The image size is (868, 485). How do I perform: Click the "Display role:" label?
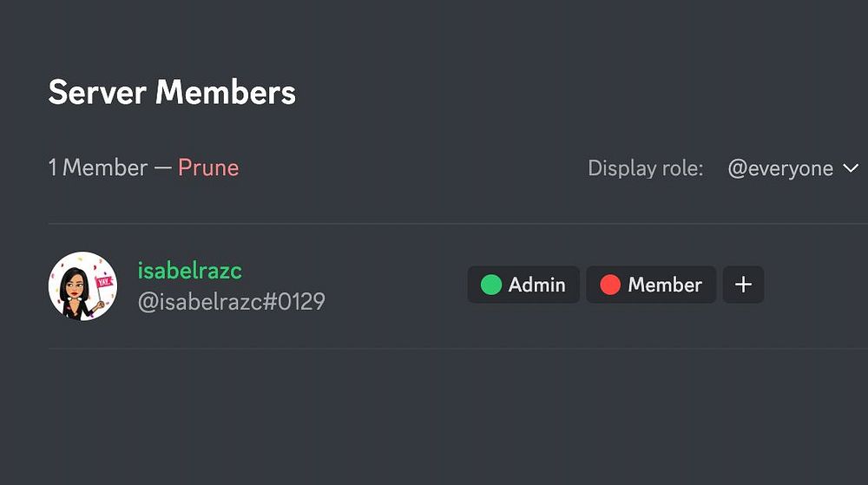pos(645,168)
